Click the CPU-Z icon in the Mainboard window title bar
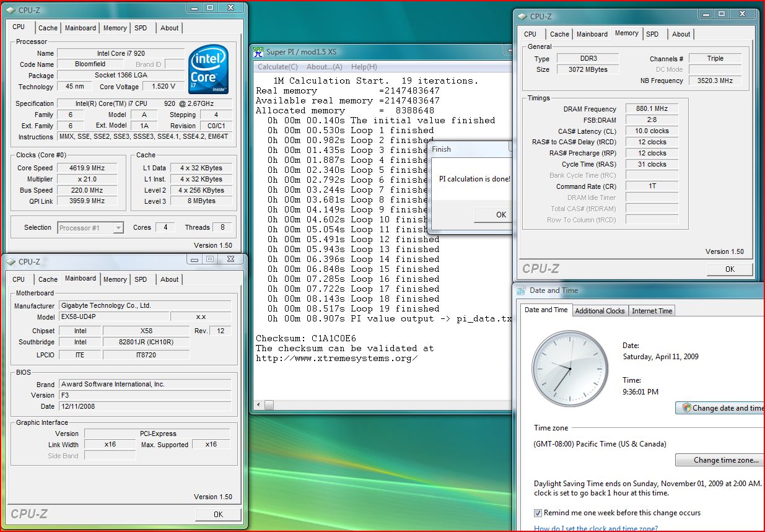Viewport: 765px width, 532px height. pyautogui.click(x=10, y=262)
